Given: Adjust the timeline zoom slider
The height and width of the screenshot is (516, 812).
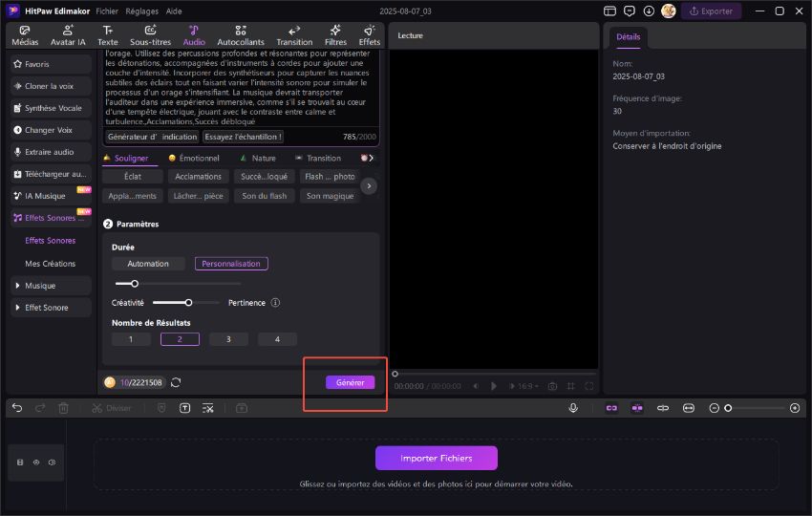Looking at the screenshot, I should [x=728, y=408].
